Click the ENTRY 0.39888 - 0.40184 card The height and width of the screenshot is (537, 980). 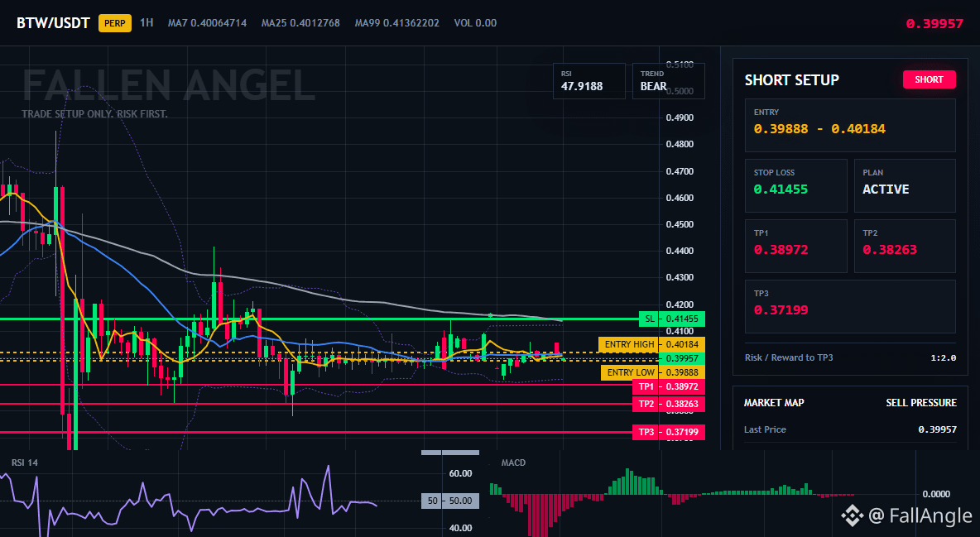850,125
